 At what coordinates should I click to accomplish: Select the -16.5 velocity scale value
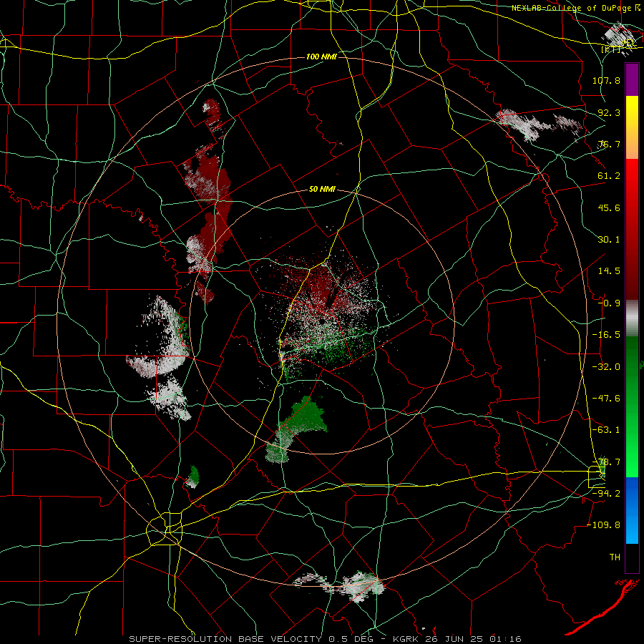pyautogui.click(x=606, y=335)
